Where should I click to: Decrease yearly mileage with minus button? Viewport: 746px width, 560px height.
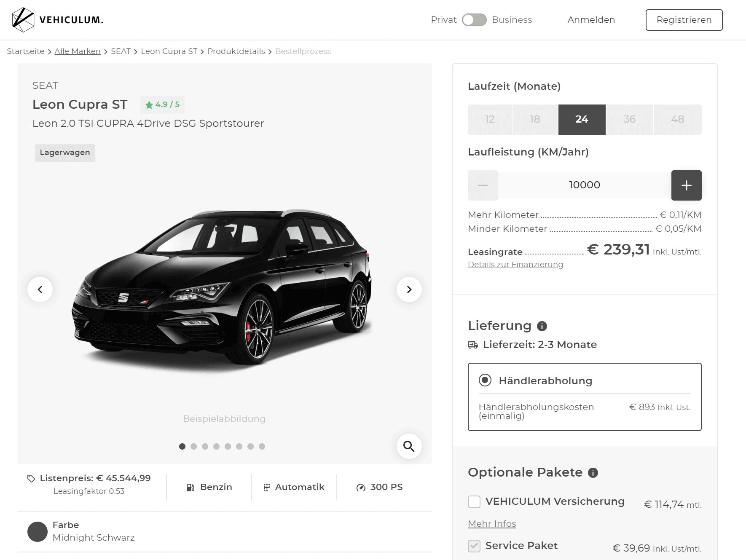pos(483,185)
